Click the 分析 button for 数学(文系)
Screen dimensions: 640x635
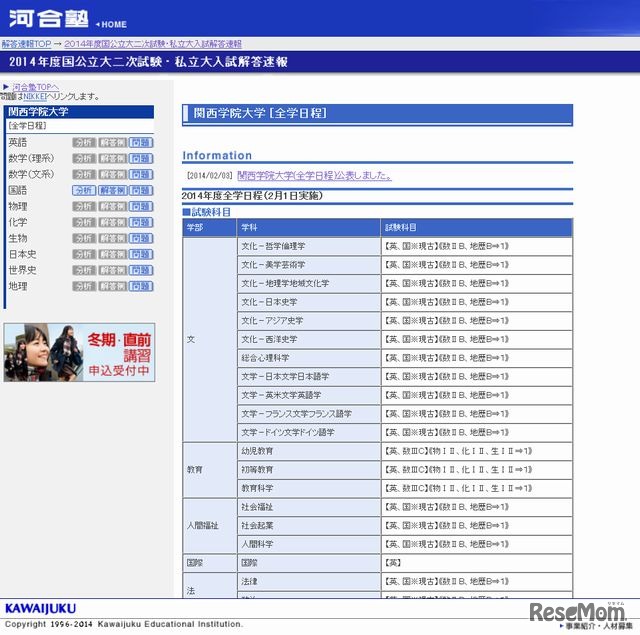pyautogui.click(x=84, y=174)
